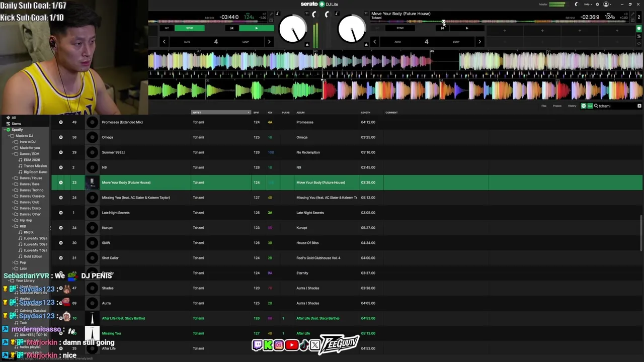Select All in the crates sidebar
Screen dimensions: 644x362
point(14,118)
